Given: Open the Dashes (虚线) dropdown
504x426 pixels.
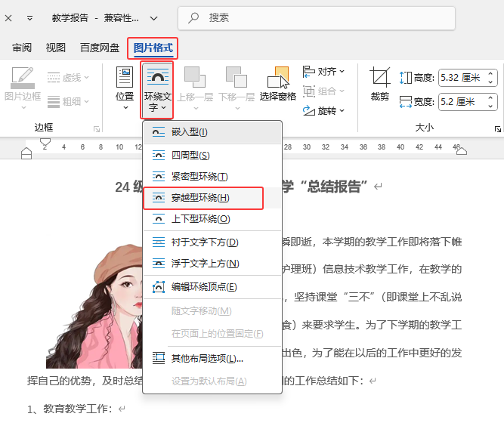Looking at the screenshot, I should tap(68, 78).
